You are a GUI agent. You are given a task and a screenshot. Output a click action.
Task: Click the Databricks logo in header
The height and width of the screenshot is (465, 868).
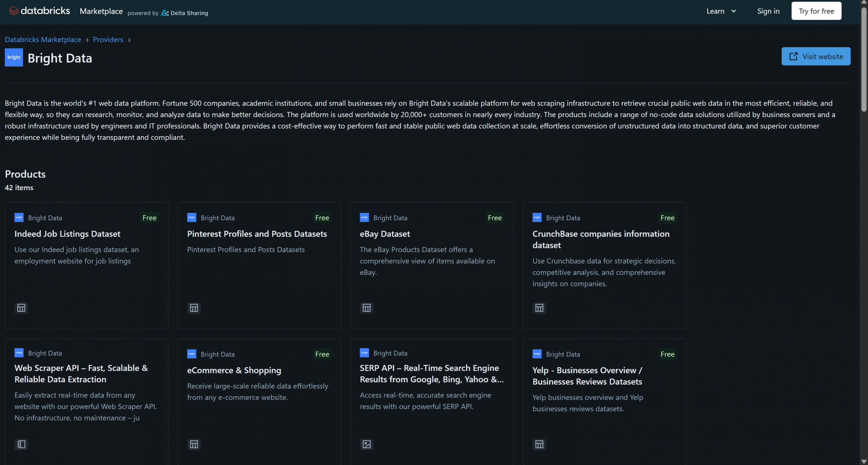point(39,11)
